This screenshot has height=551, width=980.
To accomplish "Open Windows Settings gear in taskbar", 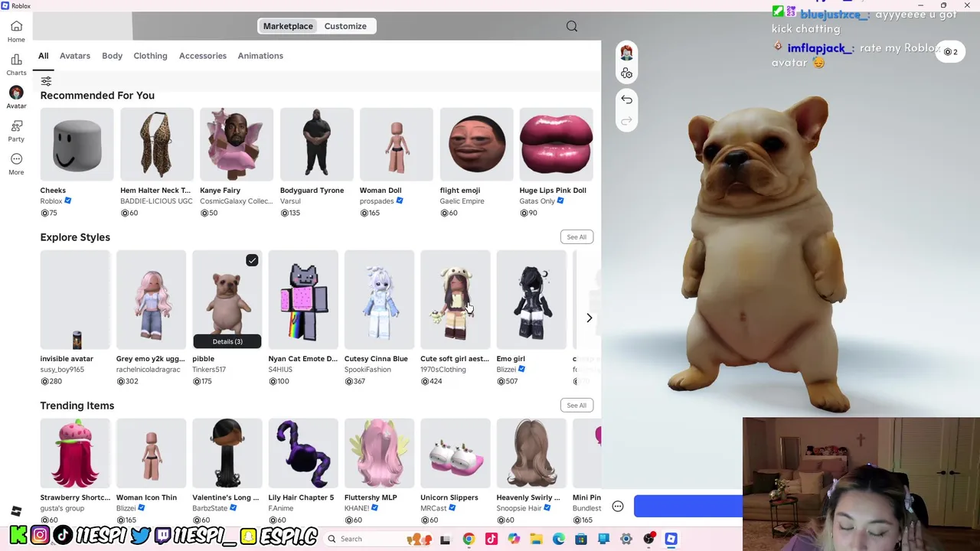I will pos(626,539).
